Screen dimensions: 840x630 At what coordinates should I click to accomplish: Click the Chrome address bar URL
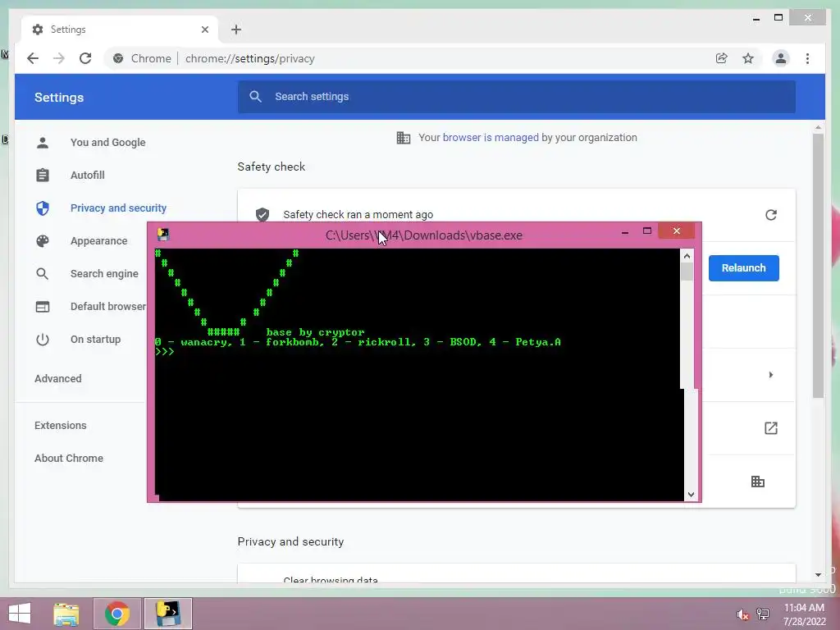tap(249, 58)
